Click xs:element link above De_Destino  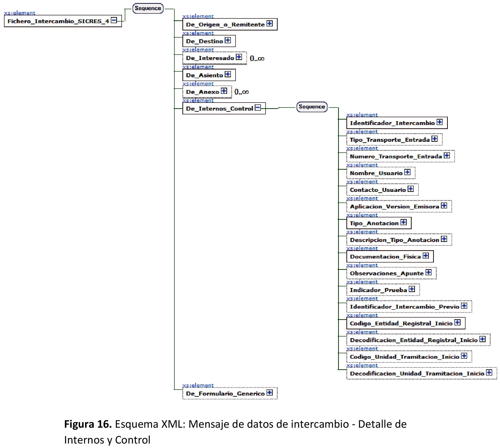[x=198, y=33]
